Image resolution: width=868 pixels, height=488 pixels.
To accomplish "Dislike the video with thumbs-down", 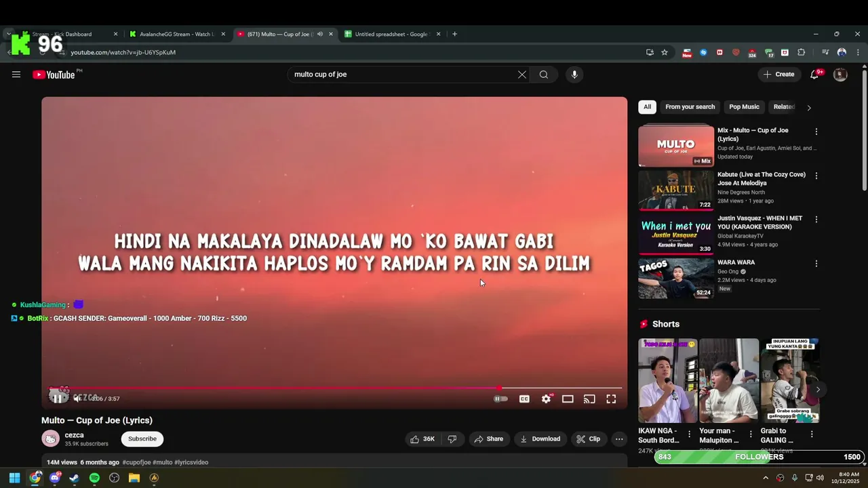I will pos(452,439).
